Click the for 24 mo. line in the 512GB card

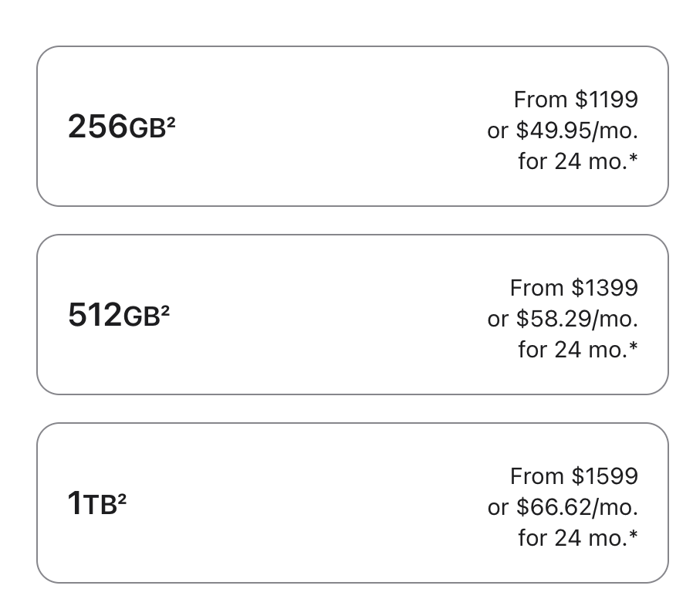click(578, 350)
